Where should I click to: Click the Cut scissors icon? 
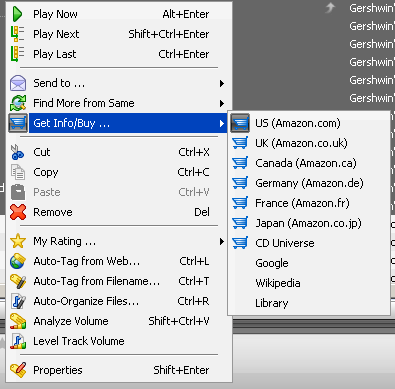click(x=17, y=152)
